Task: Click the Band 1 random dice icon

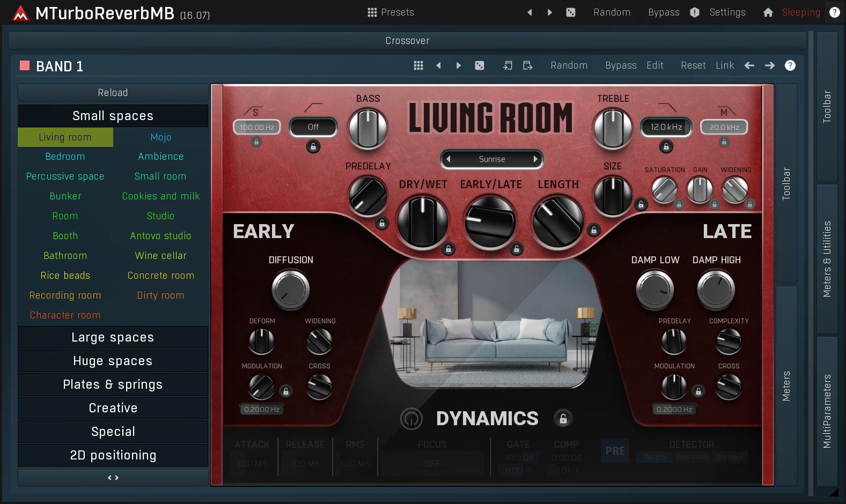Action: [480, 65]
